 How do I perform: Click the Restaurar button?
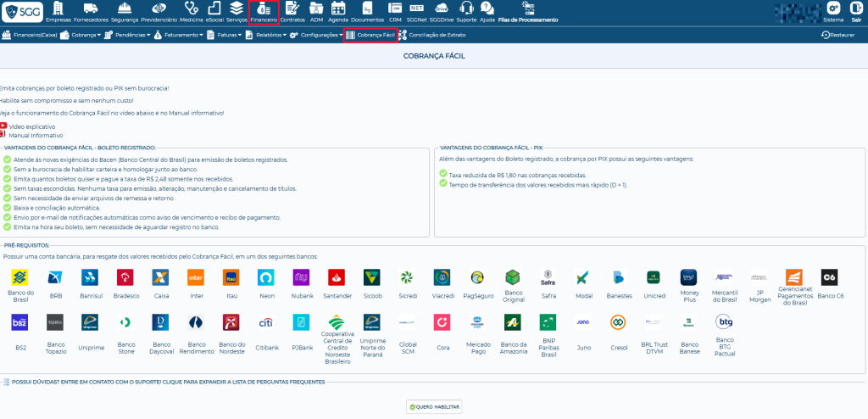coord(837,35)
